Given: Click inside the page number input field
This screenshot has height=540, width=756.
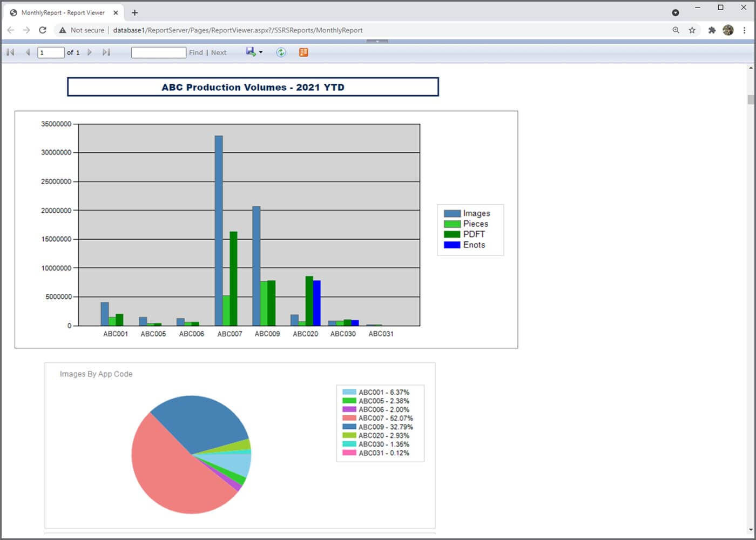Looking at the screenshot, I should tap(50, 52).
